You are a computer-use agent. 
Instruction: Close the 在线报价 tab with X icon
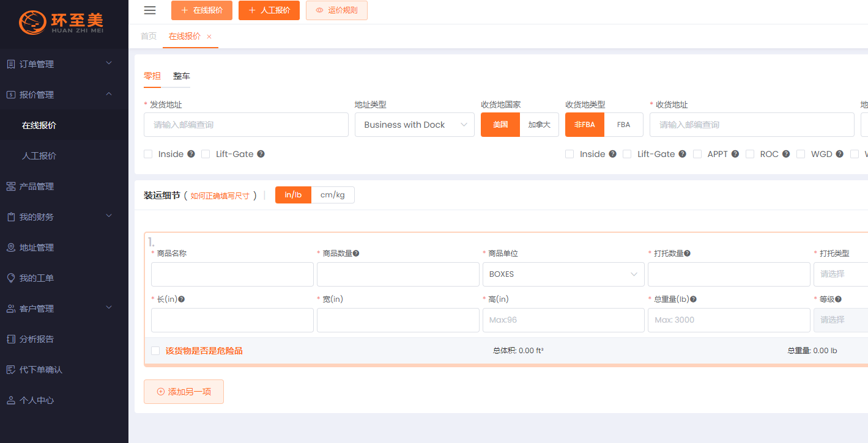[x=209, y=37]
